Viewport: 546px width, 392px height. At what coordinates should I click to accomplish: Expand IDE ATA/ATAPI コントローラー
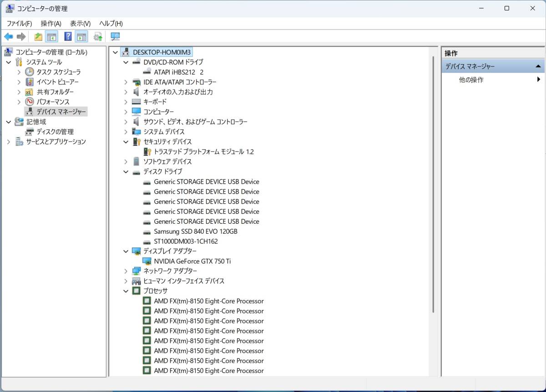pos(126,82)
